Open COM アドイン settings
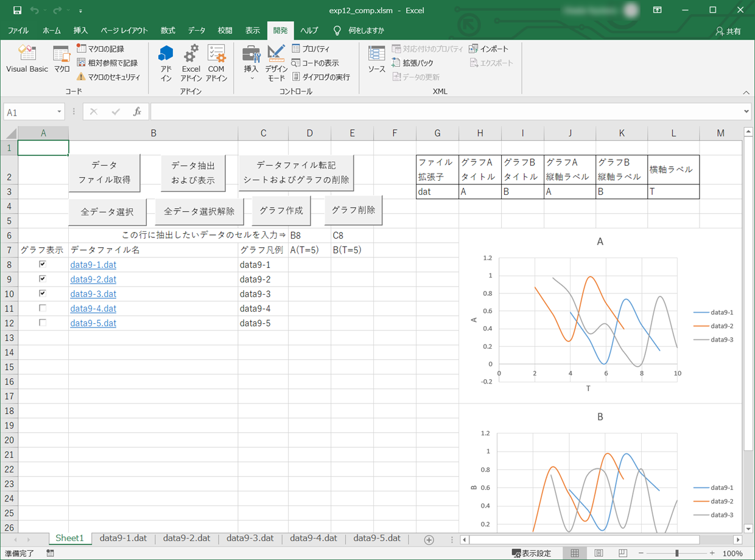 (216, 62)
